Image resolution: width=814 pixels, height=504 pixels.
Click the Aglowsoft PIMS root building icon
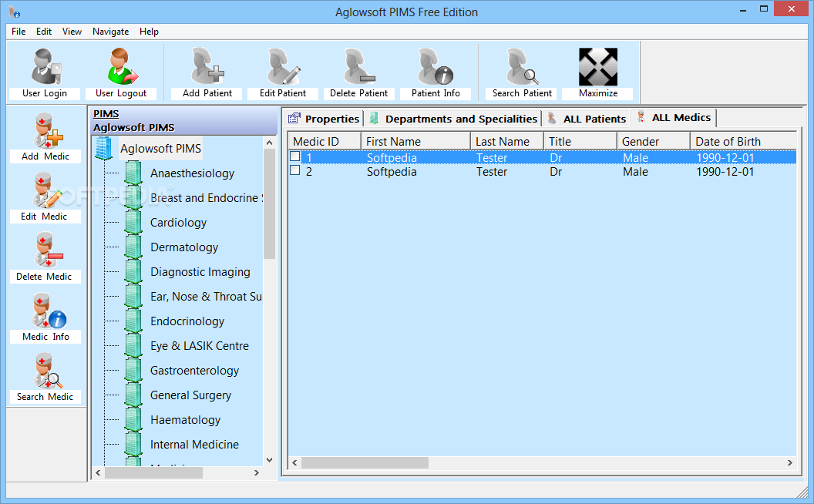point(104,149)
